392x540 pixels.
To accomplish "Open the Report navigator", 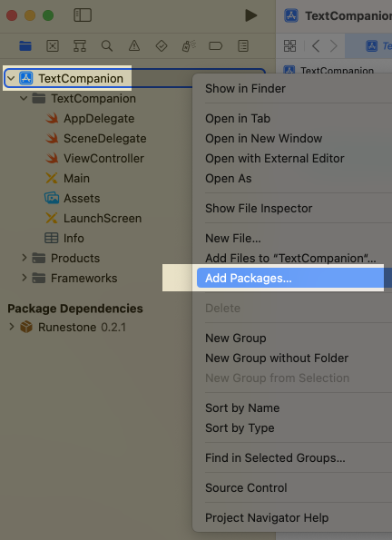I will coord(243,45).
